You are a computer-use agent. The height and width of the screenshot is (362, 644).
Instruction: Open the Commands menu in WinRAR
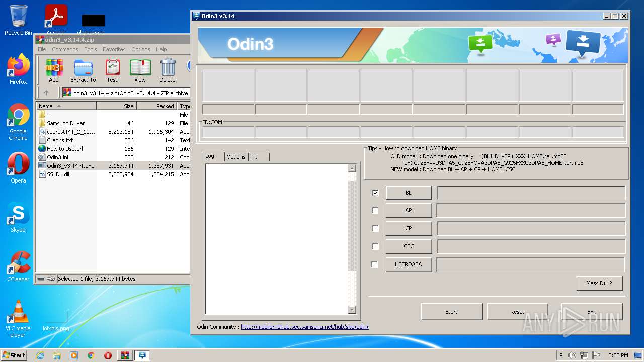click(65, 49)
